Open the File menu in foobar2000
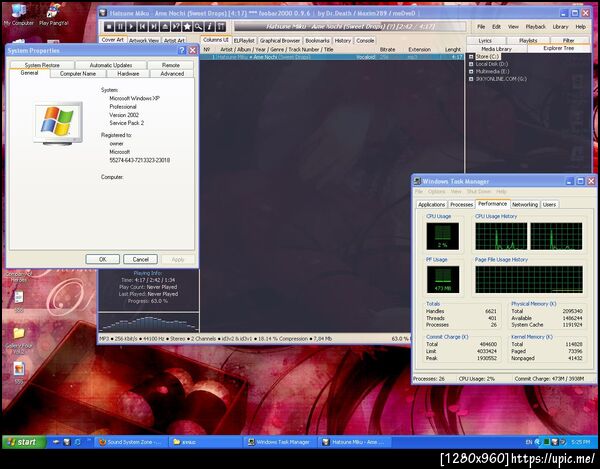The height and width of the screenshot is (469, 600). (481, 27)
